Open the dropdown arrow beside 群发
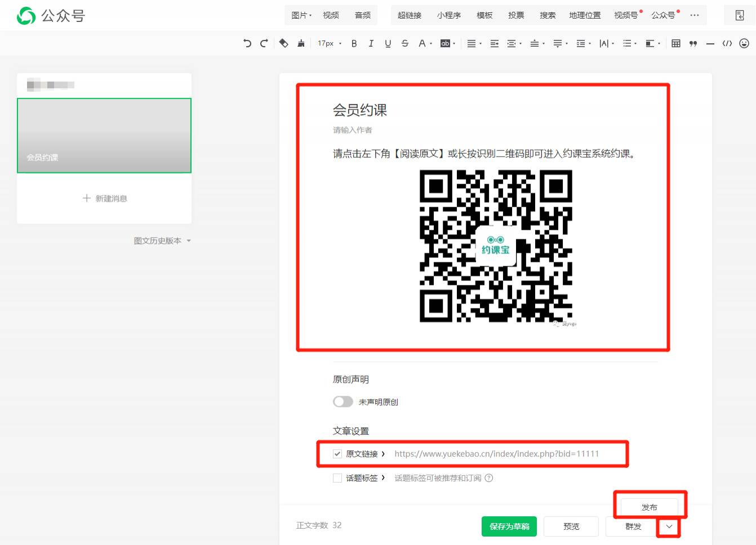 tap(669, 526)
